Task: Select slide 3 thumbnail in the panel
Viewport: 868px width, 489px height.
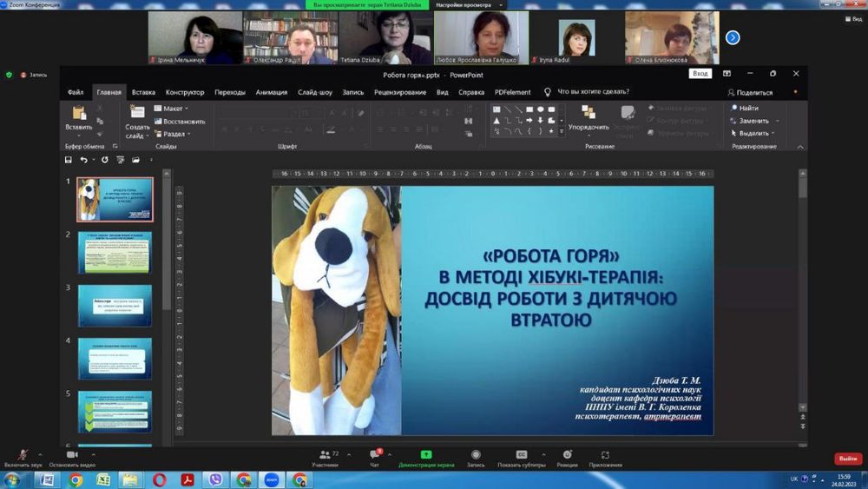Action: coord(115,305)
